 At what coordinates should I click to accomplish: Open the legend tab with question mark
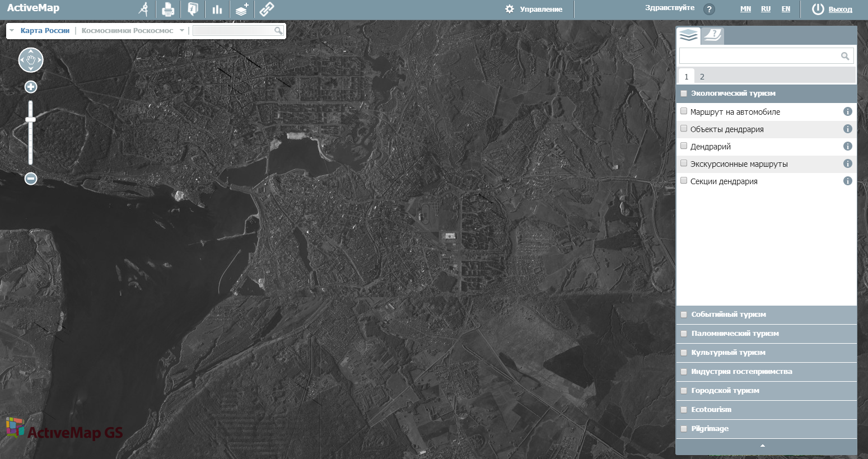(x=713, y=36)
